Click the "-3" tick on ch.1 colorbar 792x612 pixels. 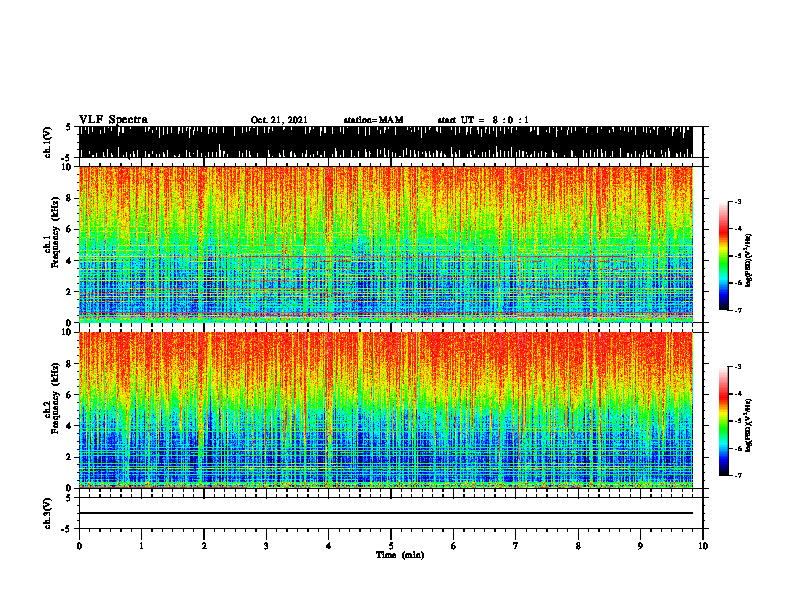click(x=737, y=201)
